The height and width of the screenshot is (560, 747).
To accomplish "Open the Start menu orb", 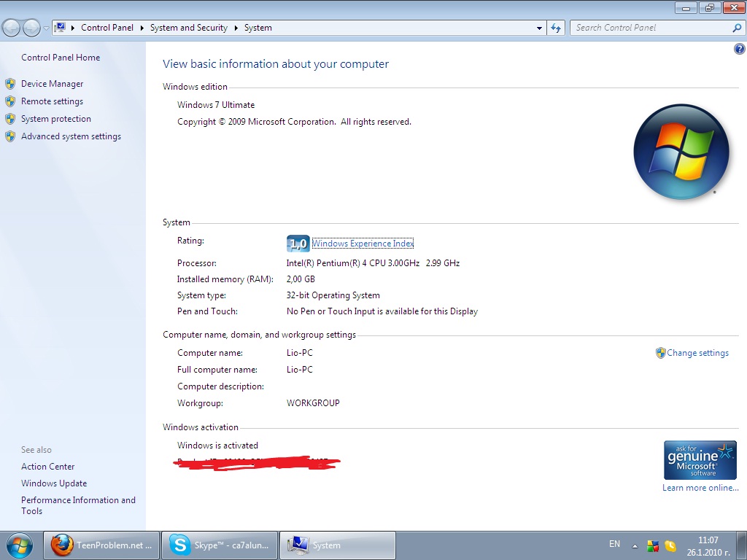I will click(20, 545).
